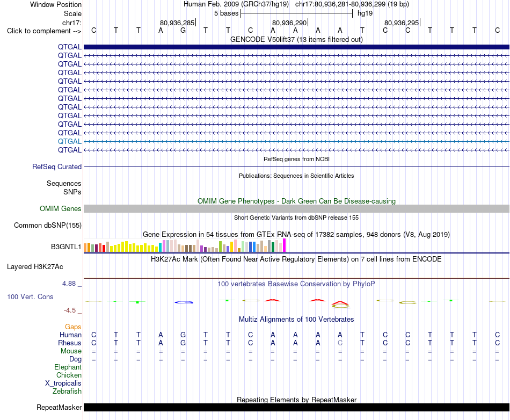Click the thick dark-blue QTGAL exon bar
This screenshot has height=420, width=510.
(296, 47)
